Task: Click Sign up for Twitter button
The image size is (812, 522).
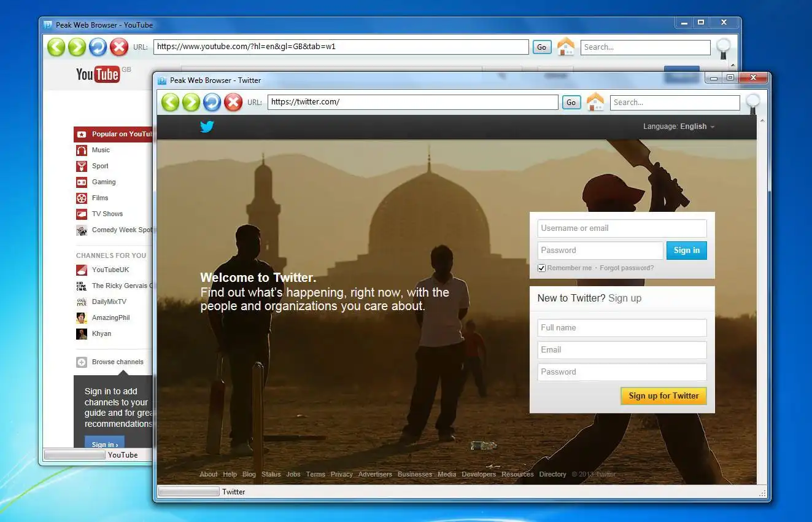Action: tap(663, 396)
